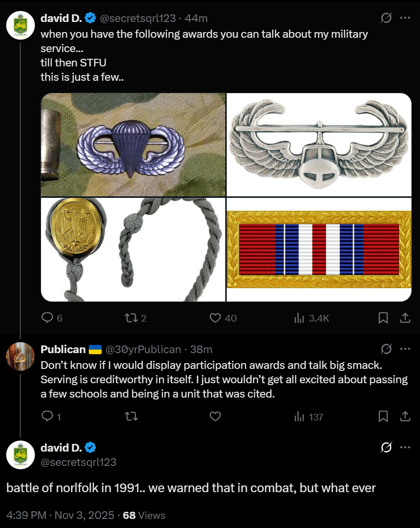
Task: Open the parachutist badge image
Action: (x=133, y=145)
